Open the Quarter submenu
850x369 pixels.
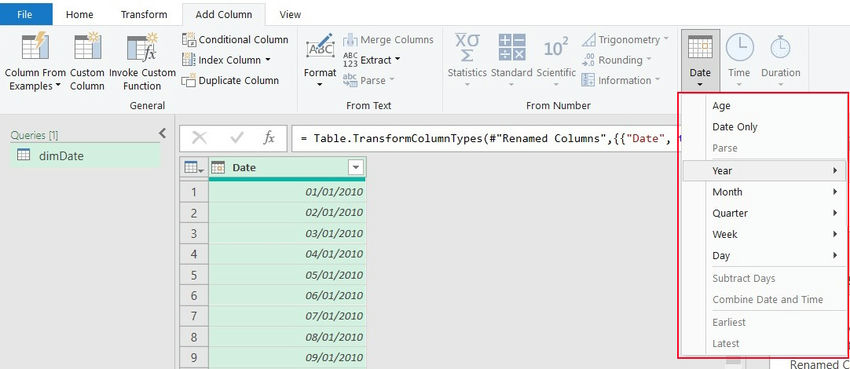click(763, 213)
